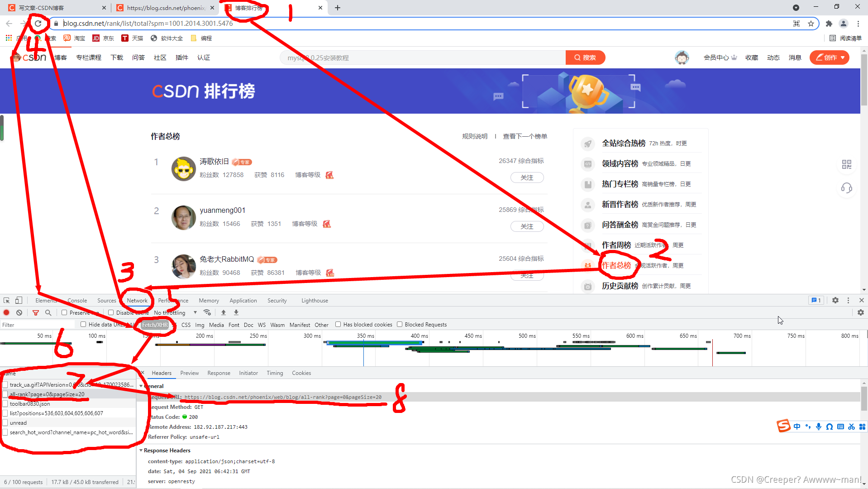
Task: Open the DevTools customize three-dot menu
Action: coord(849,300)
